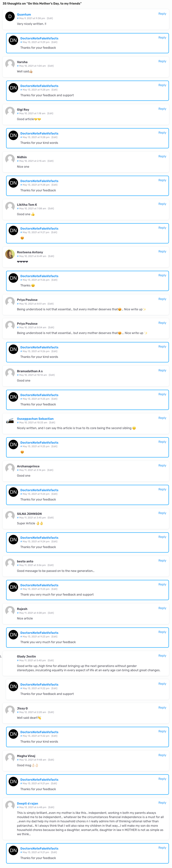172x868 pixels.
Task: Click Ouseppachan Sebastian's clapperboard avatar
Action: [x=10, y=420]
